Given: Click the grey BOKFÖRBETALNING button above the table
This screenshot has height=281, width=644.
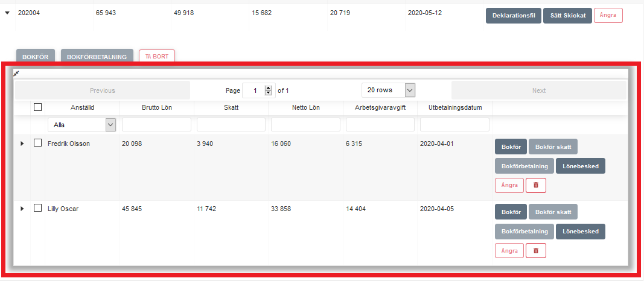Looking at the screenshot, I should (97, 57).
